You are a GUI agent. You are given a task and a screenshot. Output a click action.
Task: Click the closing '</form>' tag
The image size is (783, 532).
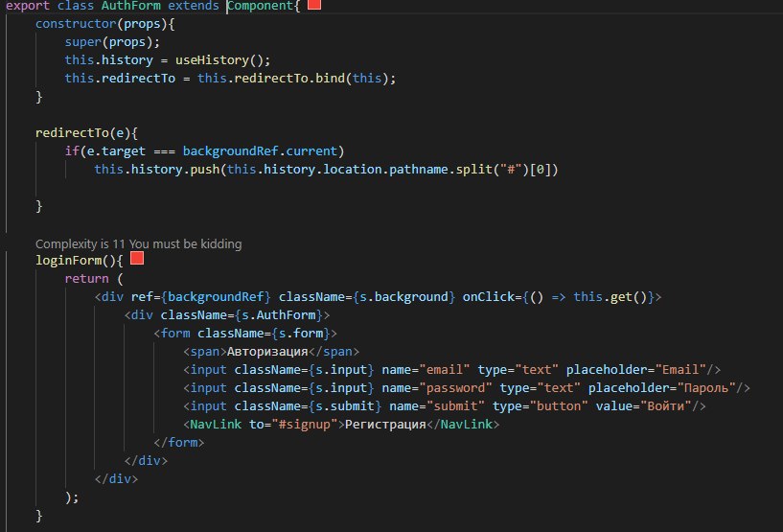179,443
